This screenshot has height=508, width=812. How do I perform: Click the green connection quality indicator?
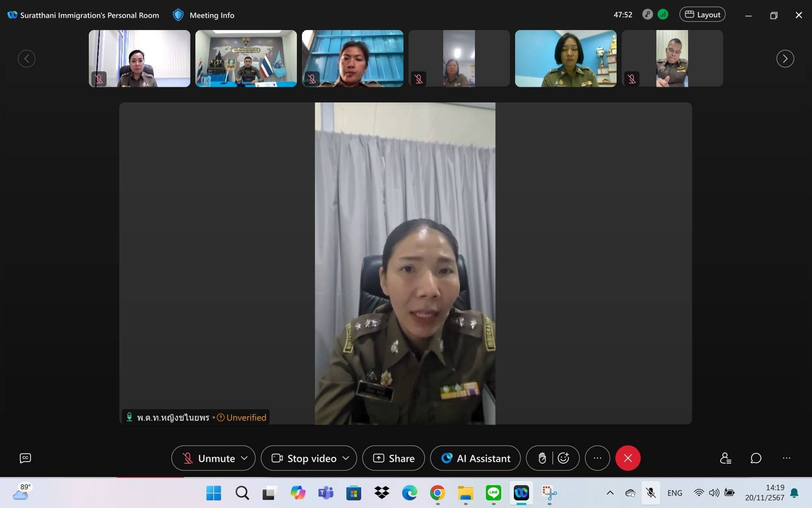663,14
